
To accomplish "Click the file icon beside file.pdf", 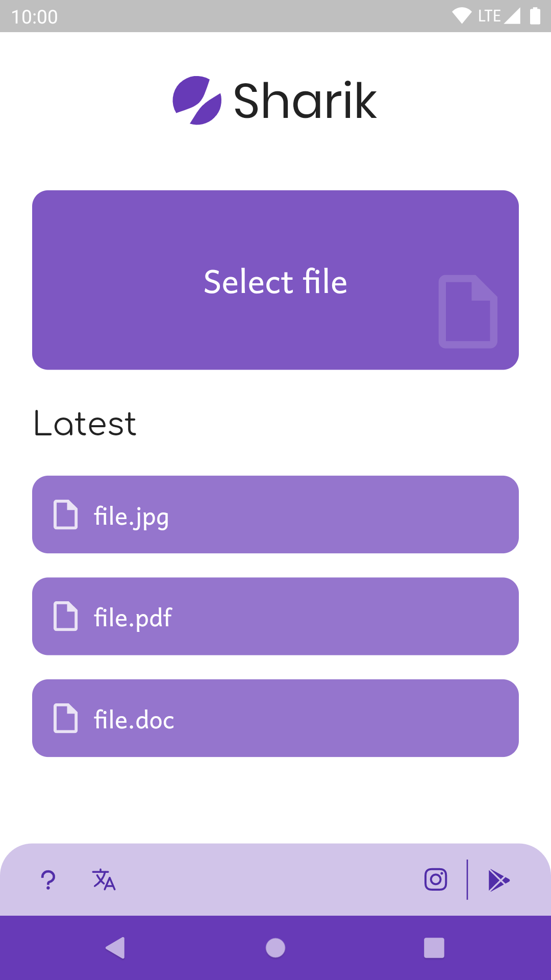I will point(66,616).
